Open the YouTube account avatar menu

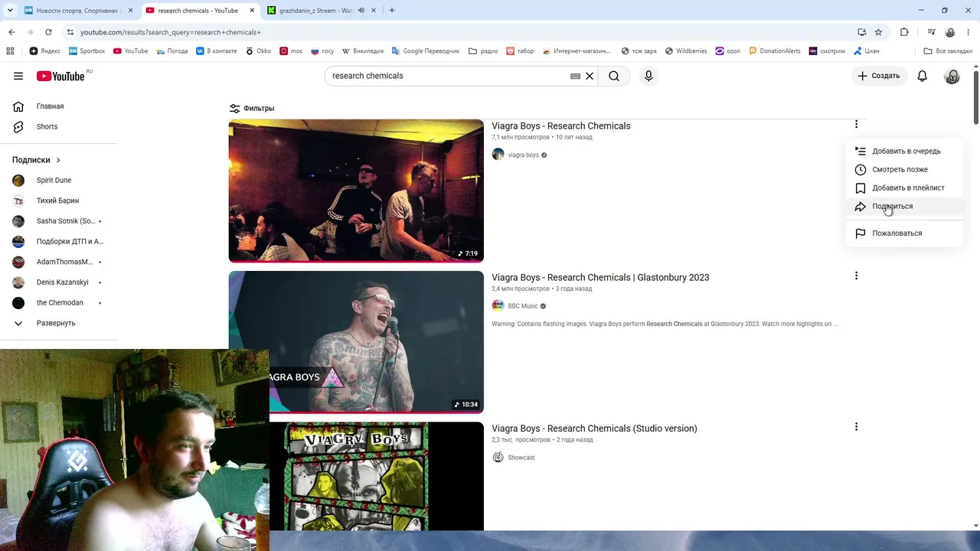tap(952, 76)
